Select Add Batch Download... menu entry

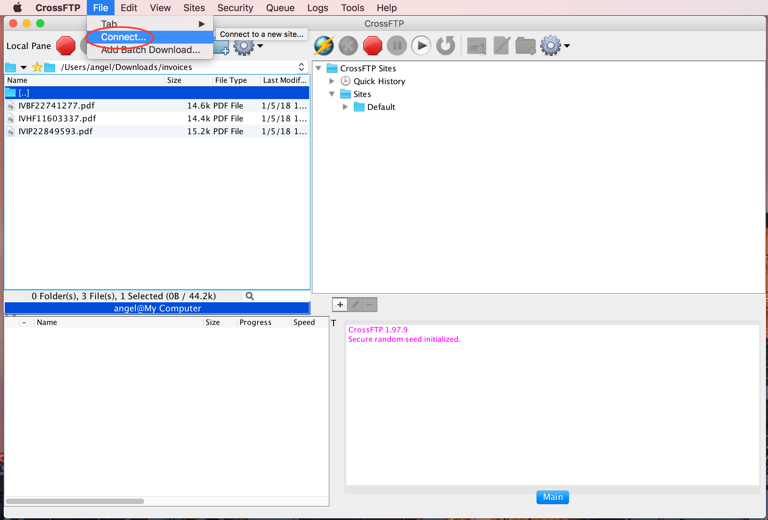[x=150, y=50]
